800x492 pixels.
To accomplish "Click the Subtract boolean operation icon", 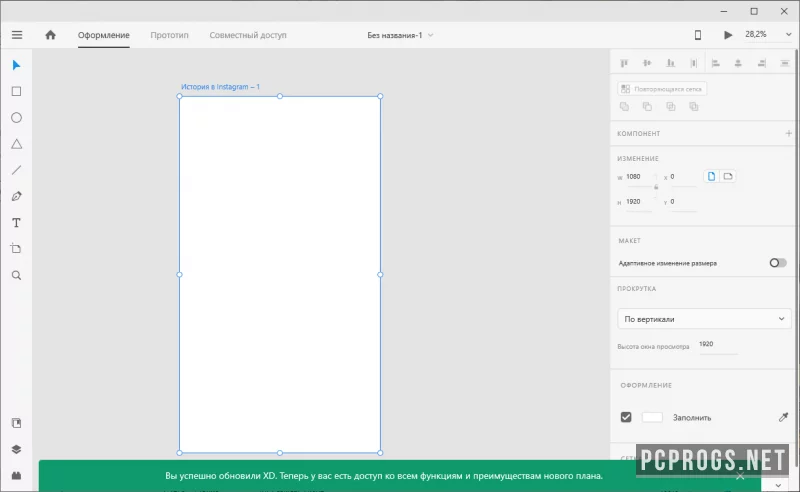I will (647, 107).
